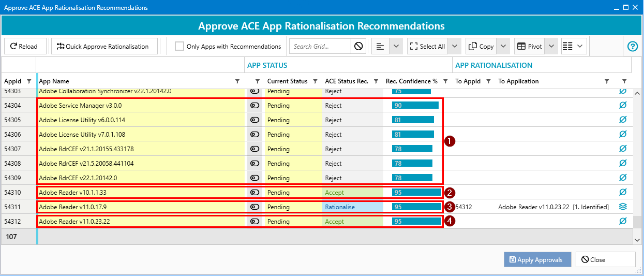Screen dimensions: 644x276
Task: Toggle switch for Adobe RdrCEF v22.1.20142.0
Action: click(x=254, y=178)
